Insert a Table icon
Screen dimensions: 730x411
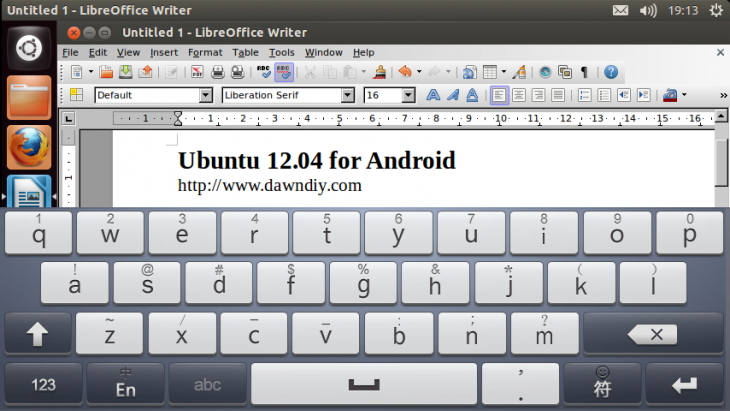click(x=490, y=72)
